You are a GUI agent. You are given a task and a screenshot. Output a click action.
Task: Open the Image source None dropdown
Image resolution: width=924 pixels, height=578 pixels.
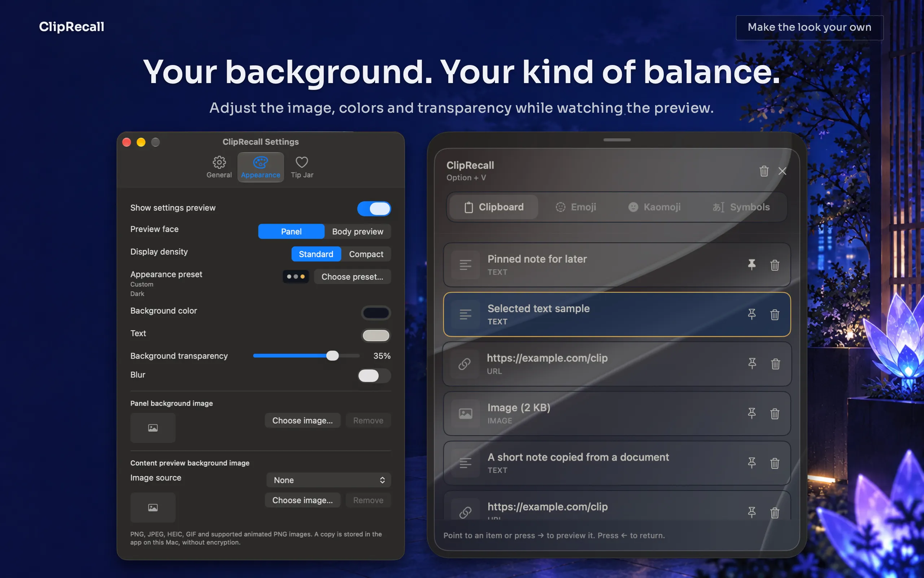pos(329,480)
